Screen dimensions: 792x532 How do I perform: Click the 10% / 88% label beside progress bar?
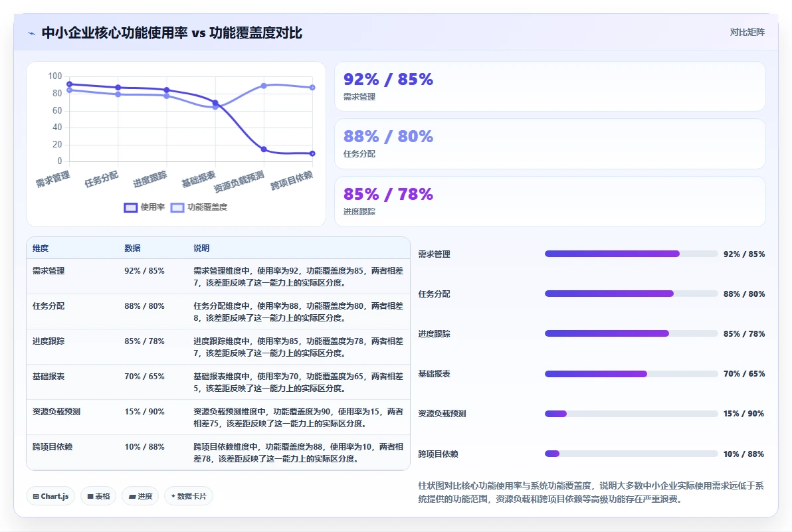743,454
